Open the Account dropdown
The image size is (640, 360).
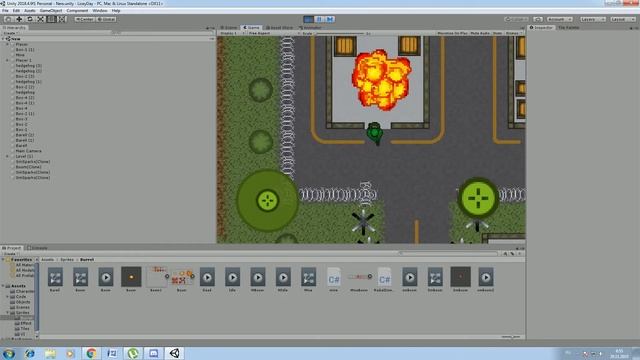[559, 19]
